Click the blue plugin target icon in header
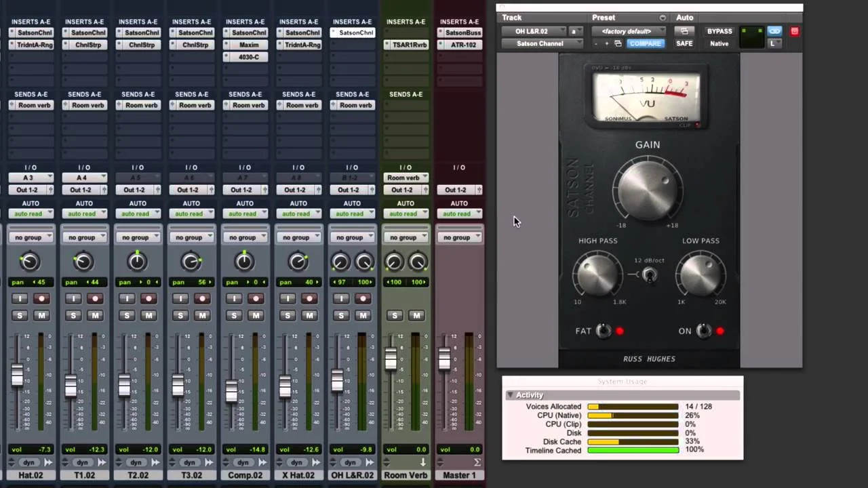The height and width of the screenshot is (488, 868). tap(774, 31)
